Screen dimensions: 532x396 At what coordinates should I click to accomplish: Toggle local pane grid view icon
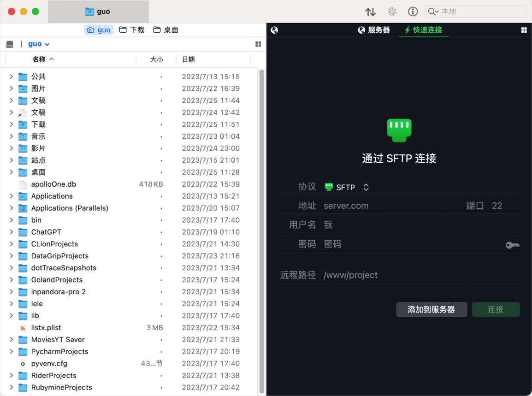click(x=258, y=44)
